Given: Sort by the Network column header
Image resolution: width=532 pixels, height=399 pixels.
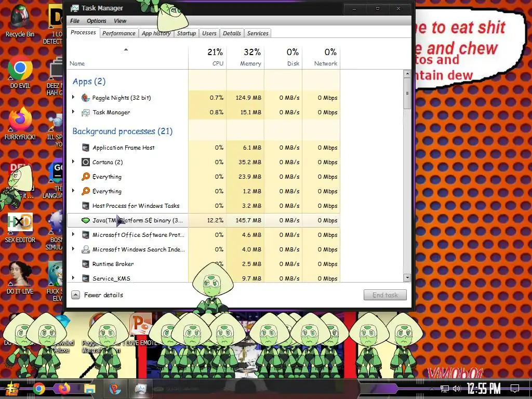Looking at the screenshot, I should 321,57.
